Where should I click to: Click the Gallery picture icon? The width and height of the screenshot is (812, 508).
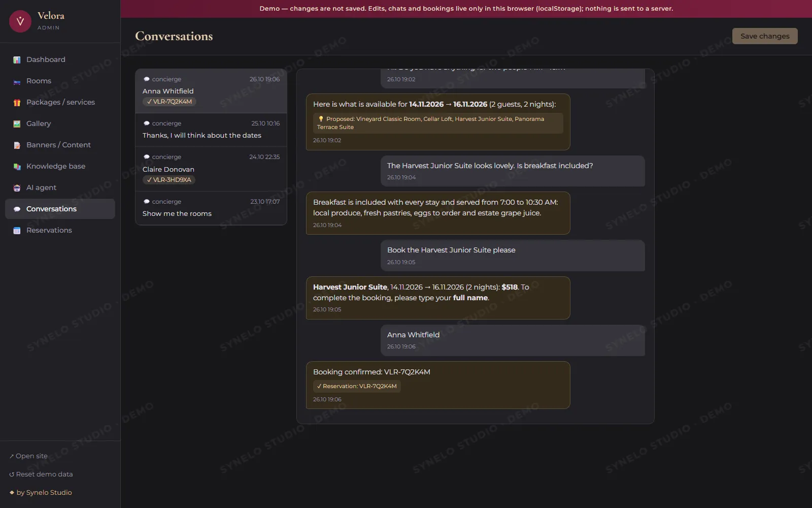click(17, 123)
